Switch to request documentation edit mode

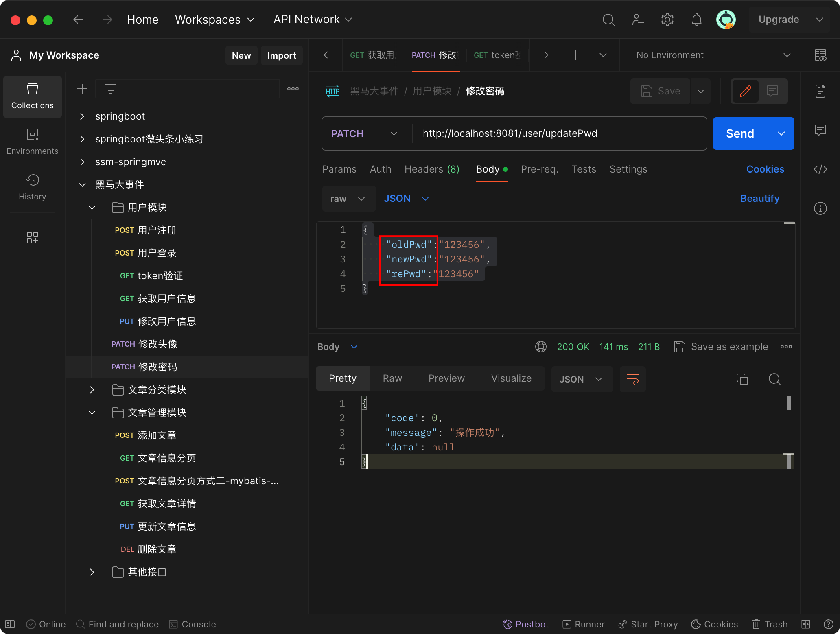pos(744,91)
